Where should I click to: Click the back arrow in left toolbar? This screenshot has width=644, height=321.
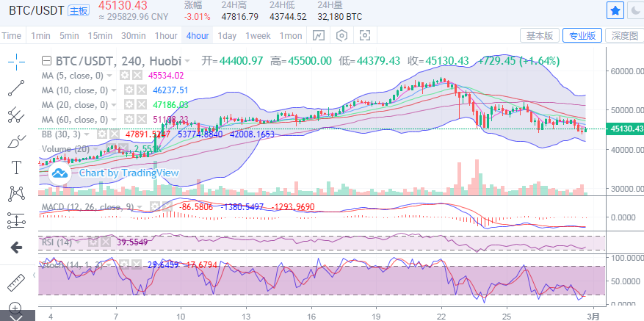pos(16,247)
